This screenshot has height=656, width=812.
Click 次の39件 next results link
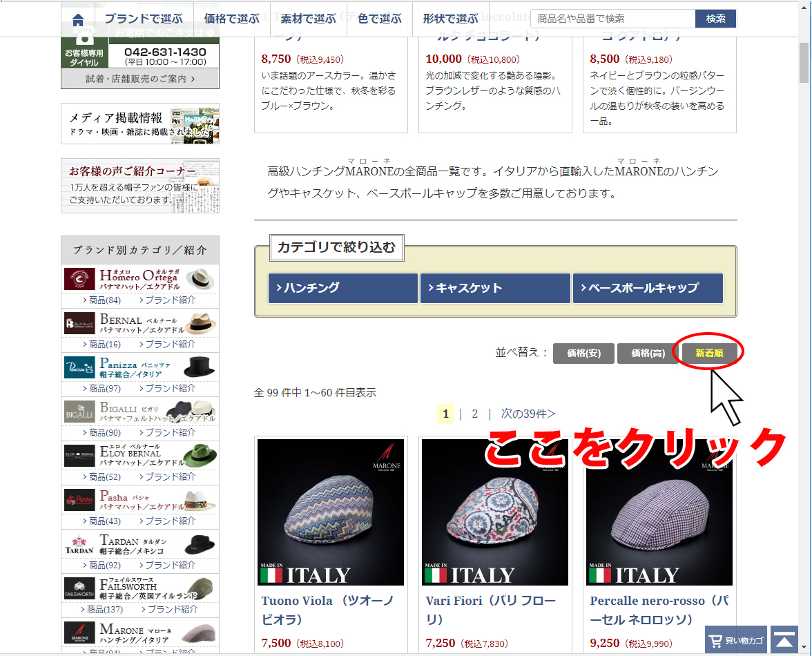click(528, 414)
